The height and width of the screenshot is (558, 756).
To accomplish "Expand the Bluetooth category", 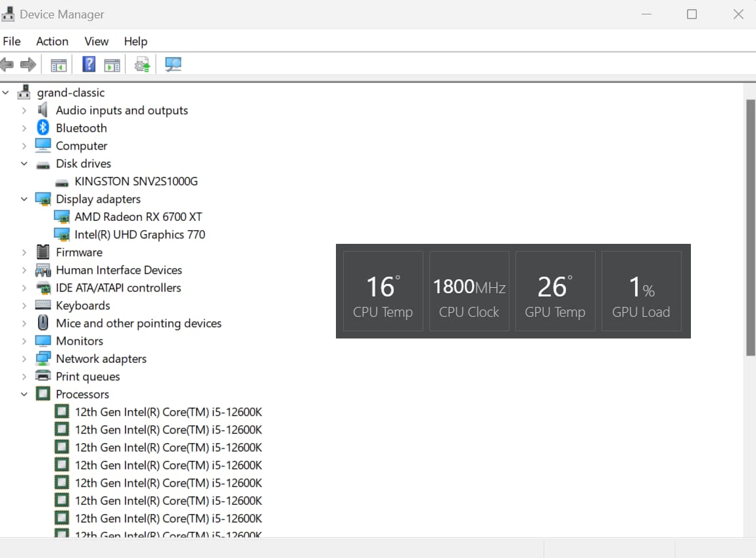I will tap(24, 128).
